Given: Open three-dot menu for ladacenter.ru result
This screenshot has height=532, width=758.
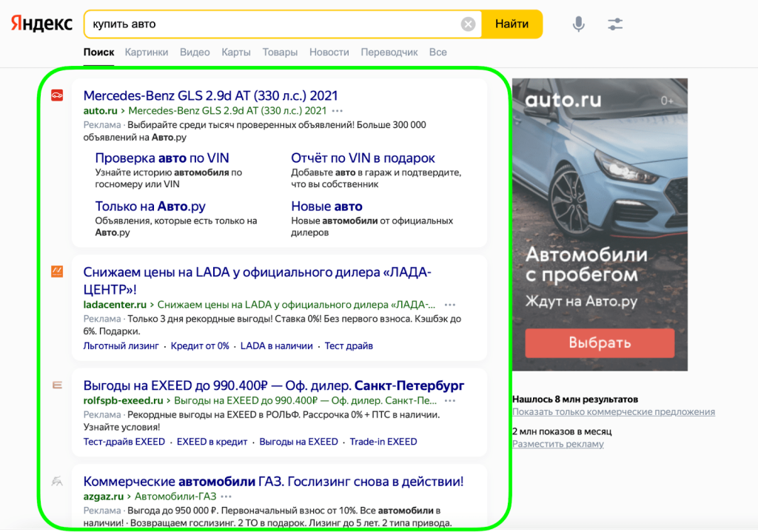Looking at the screenshot, I should tap(450, 305).
